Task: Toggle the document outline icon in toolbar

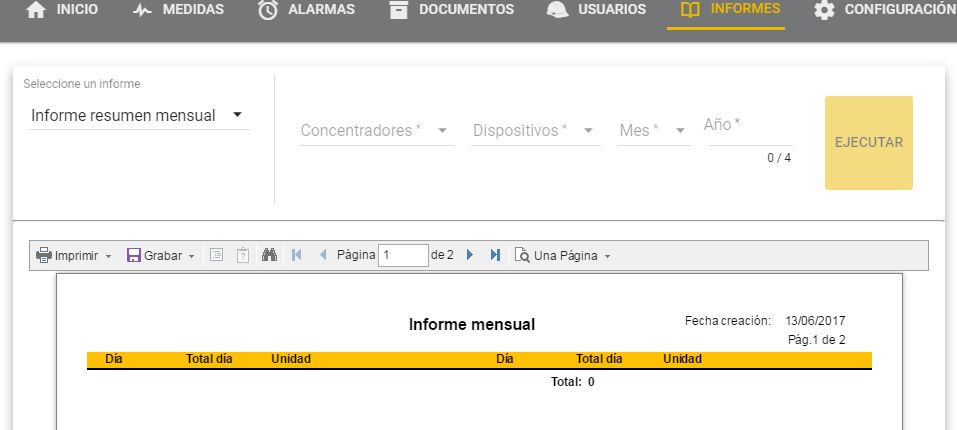Action: click(x=216, y=255)
